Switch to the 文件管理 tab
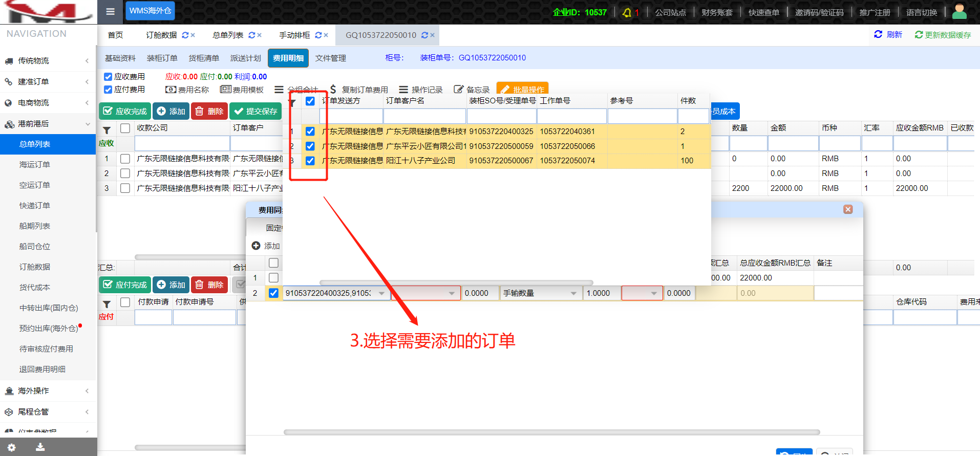Viewport: 980px width, 456px height. click(x=331, y=58)
